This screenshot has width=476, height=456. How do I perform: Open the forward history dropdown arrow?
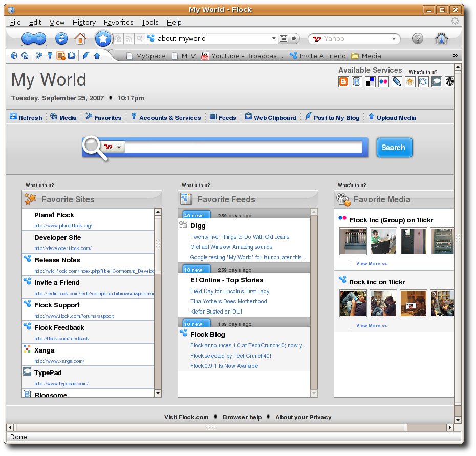[x=46, y=46]
